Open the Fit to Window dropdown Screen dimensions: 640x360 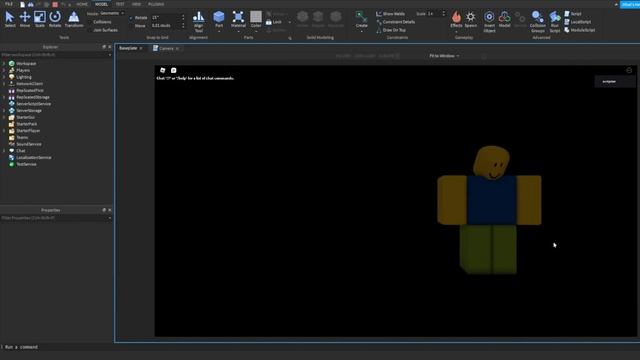pos(444,56)
